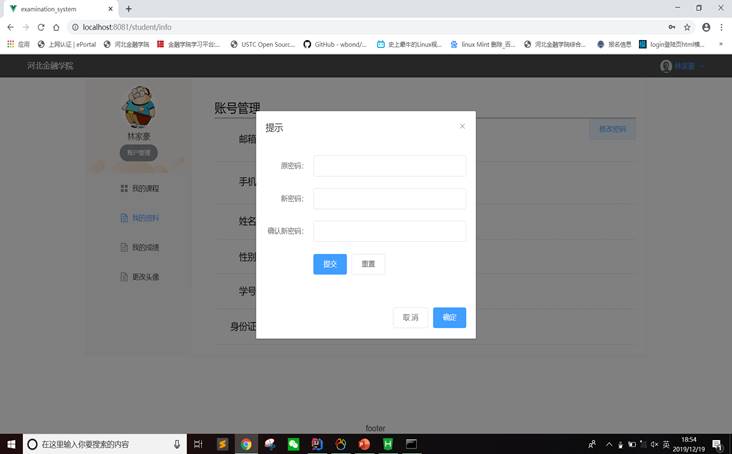This screenshot has width=732, height=454.
Task: Close the examination_system tab
Action: click(x=110, y=8)
